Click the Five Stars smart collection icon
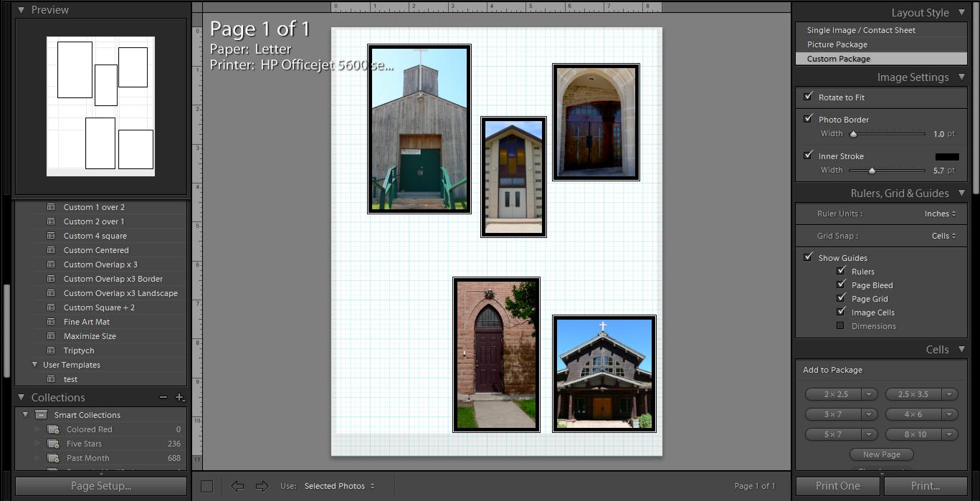Viewport: 980px width, 501px height. pos(53,444)
